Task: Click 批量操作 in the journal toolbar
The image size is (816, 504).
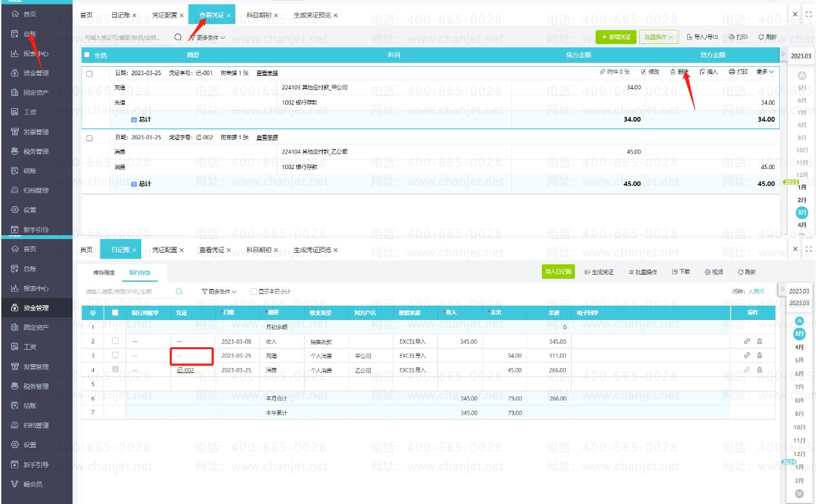Action: (x=642, y=272)
